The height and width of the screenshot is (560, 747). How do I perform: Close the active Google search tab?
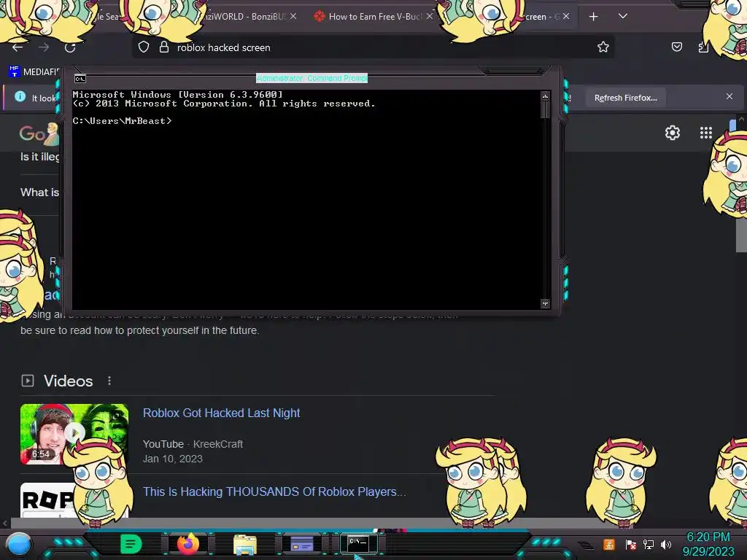coord(565,16)
